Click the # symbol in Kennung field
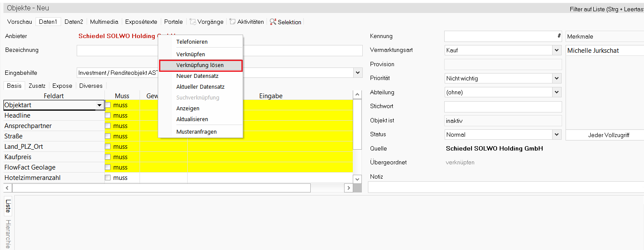 point(559,36)
